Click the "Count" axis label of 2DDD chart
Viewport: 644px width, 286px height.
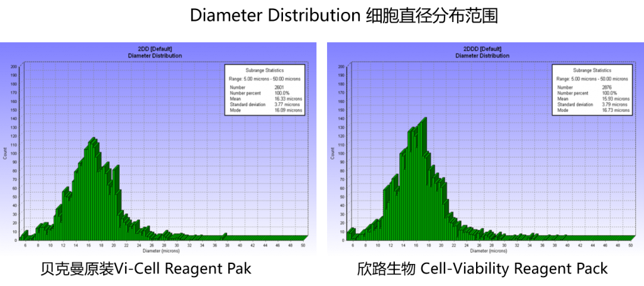[x=332, y=153]
